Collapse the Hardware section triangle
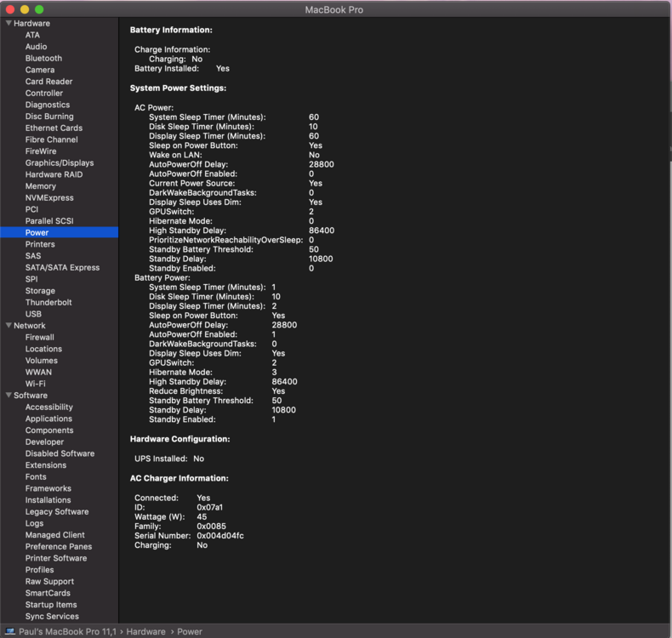Image resolution: width=672 pixels, height=638 pixels. (x=9, y=23)
